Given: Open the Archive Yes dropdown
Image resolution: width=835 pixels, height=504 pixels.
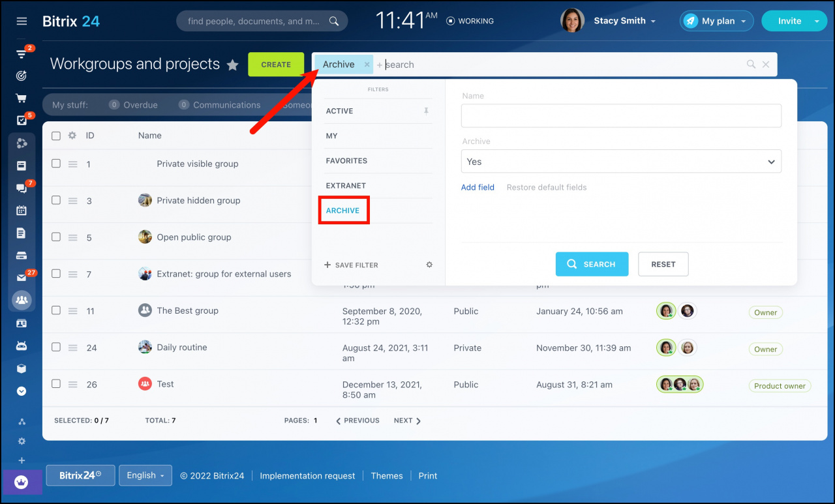Looking at the screenshot, I should (x=621, y=162).
